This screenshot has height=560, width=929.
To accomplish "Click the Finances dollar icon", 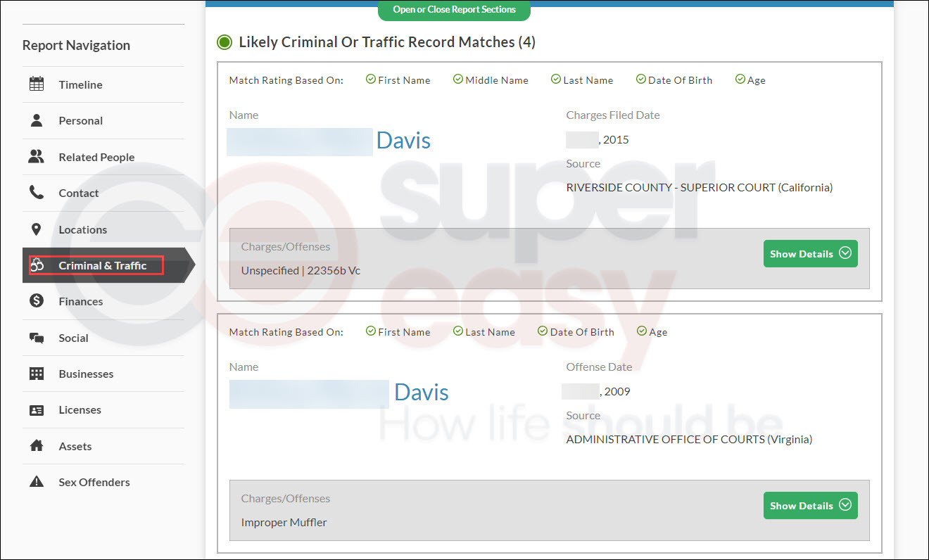I will click(37, 301).
